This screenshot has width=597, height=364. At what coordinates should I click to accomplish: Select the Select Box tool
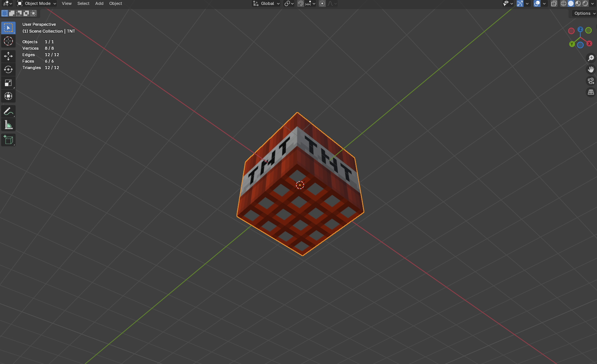8,28
